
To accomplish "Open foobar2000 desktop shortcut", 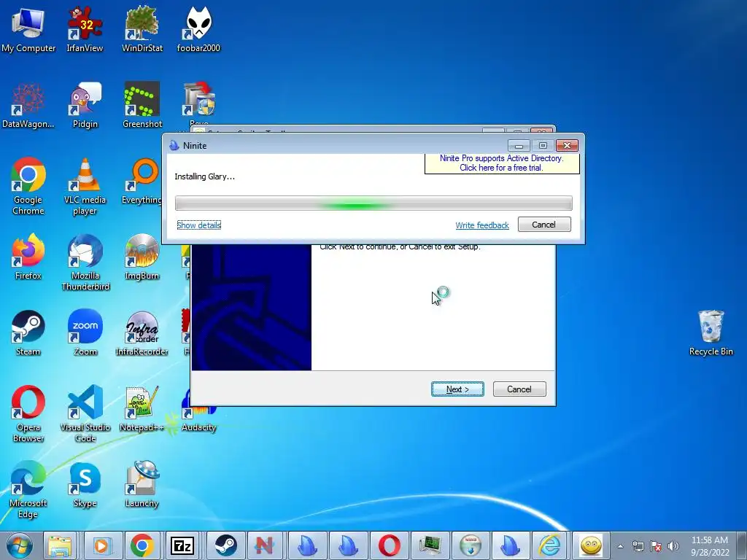I will point(198,28).
